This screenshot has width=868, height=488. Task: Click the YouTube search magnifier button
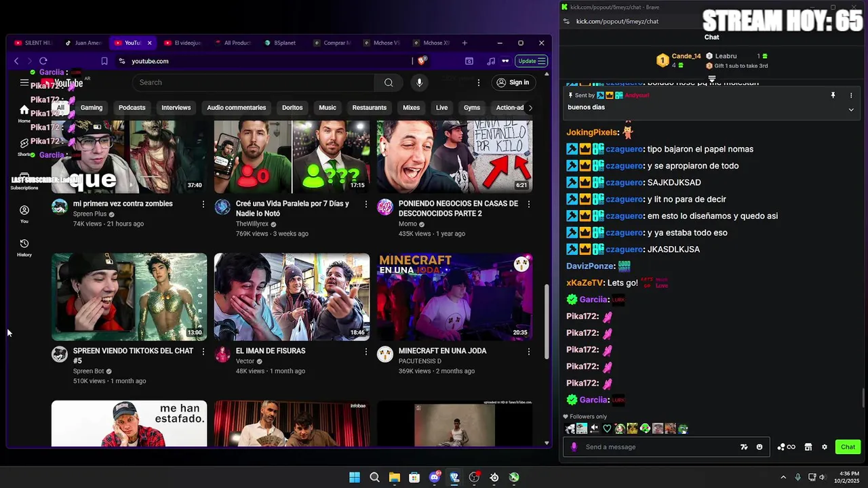pos(389,83)
